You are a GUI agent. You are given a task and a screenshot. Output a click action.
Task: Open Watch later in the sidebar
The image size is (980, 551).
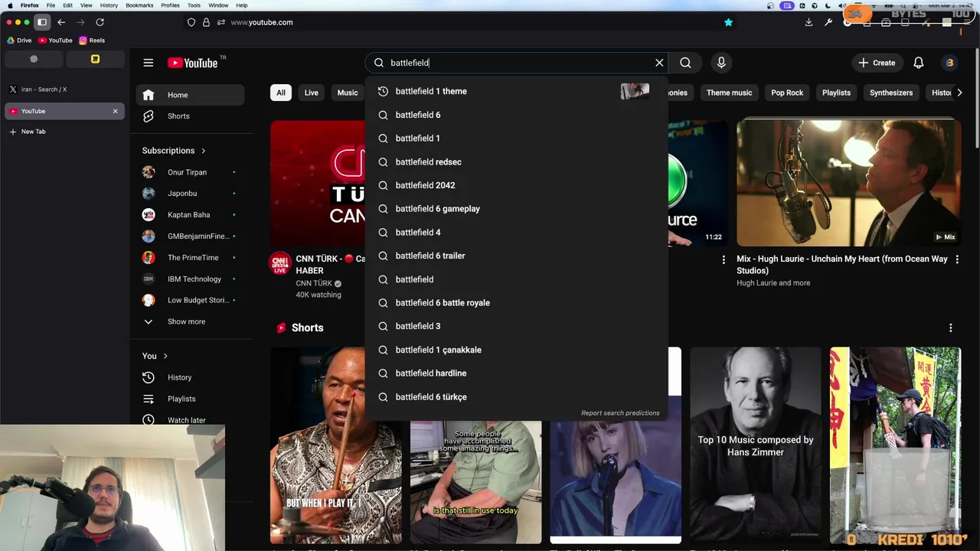point(191,420)
